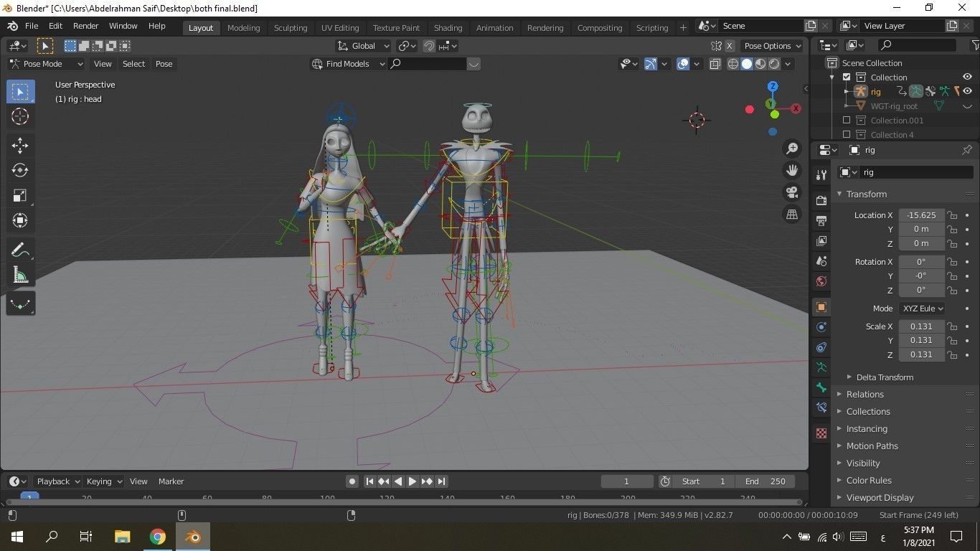980x551 pixels.
Task: Pick the Annotate pencil tool
Action: [20, 250]
